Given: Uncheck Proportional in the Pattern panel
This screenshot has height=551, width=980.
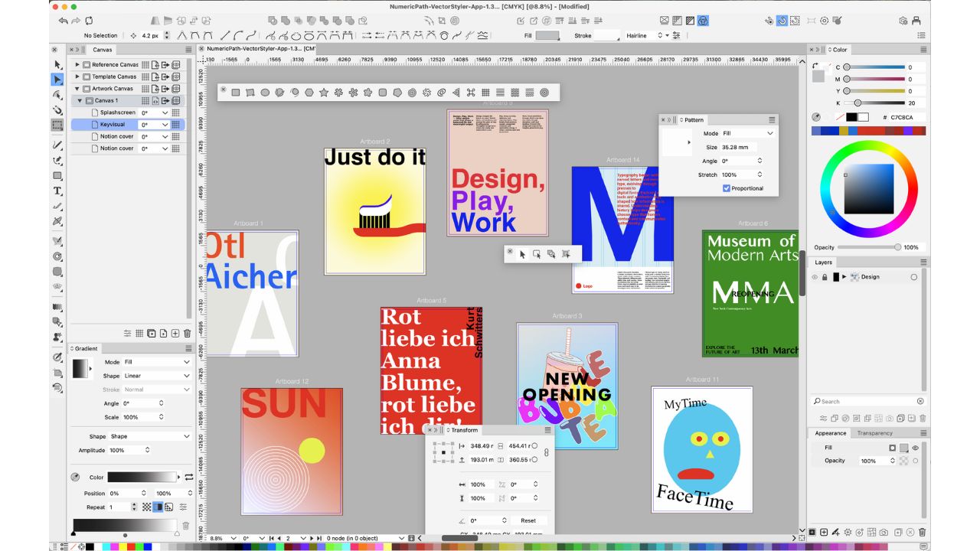Looking at the screenshot, I should [x=726, y=188].
